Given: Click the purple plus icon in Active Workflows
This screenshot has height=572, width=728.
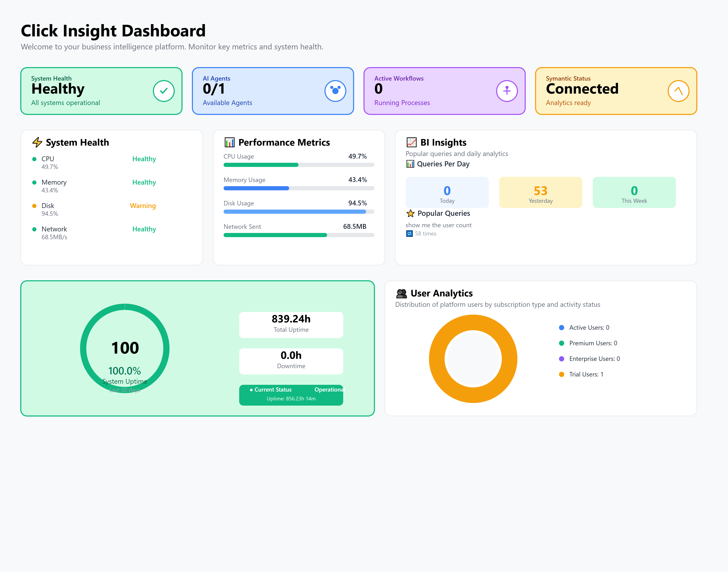Looking at the screenshot, I should (507, 91).
